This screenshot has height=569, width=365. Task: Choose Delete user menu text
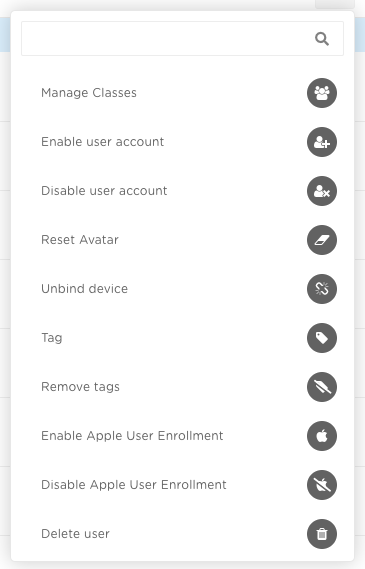(75, 534)
